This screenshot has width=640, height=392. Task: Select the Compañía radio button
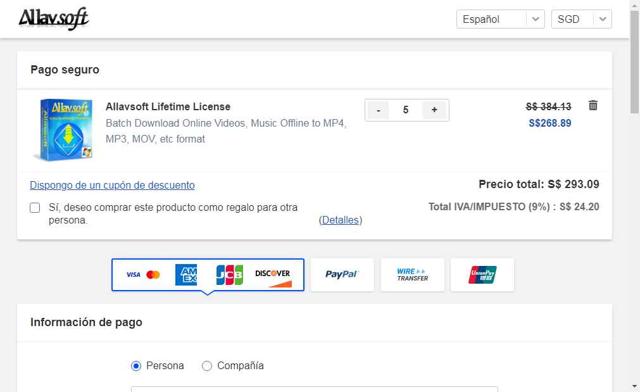pyautogui.click(x=207, y=366)
